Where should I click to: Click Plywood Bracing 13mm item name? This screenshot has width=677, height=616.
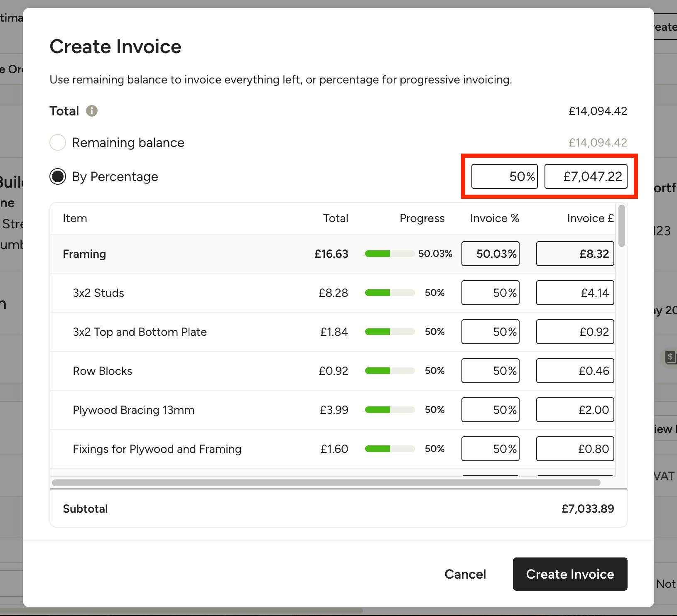pos(134,410)
